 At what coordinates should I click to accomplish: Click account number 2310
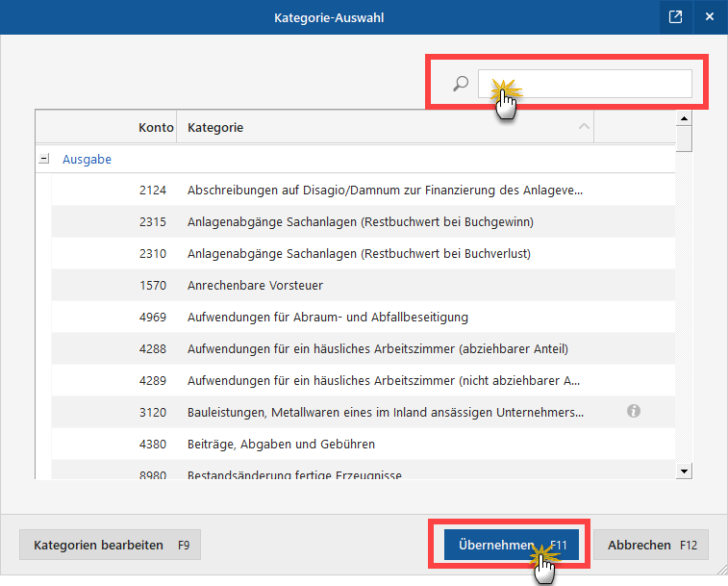click(x=153, y=253)
